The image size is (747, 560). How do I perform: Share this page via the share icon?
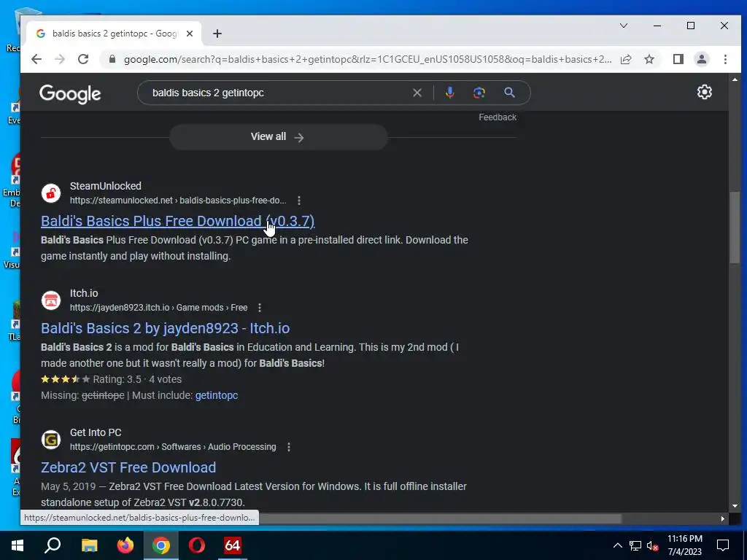pos(626,59)
